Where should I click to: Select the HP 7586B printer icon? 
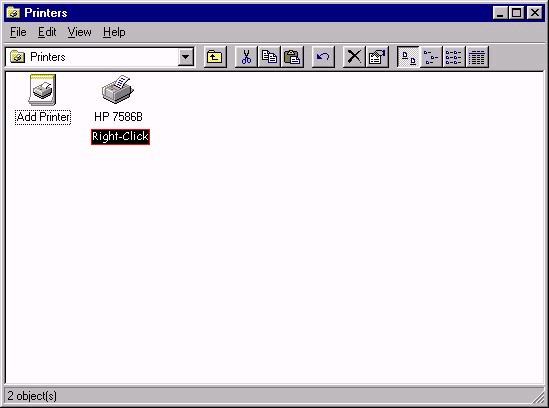(x=118, y=90)
